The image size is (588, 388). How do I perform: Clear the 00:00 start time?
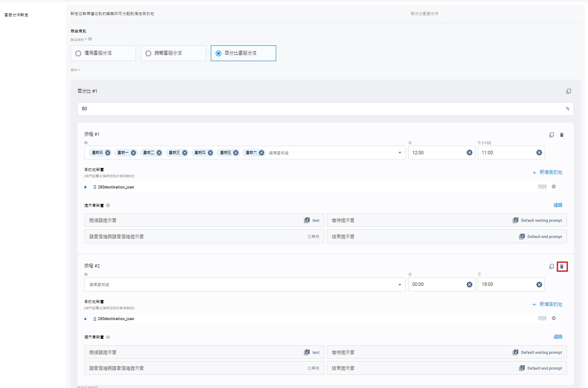point(470,285)
